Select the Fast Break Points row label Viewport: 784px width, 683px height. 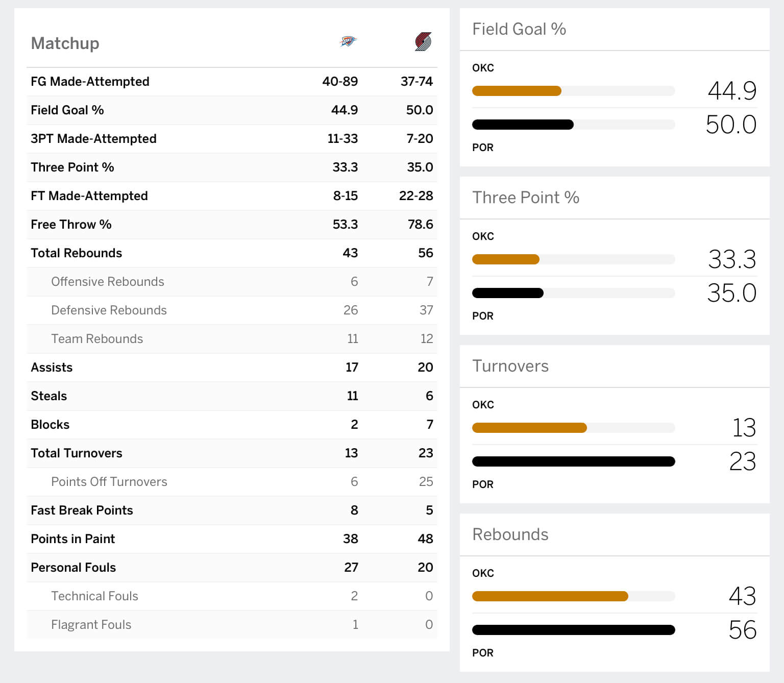[82, 510]
